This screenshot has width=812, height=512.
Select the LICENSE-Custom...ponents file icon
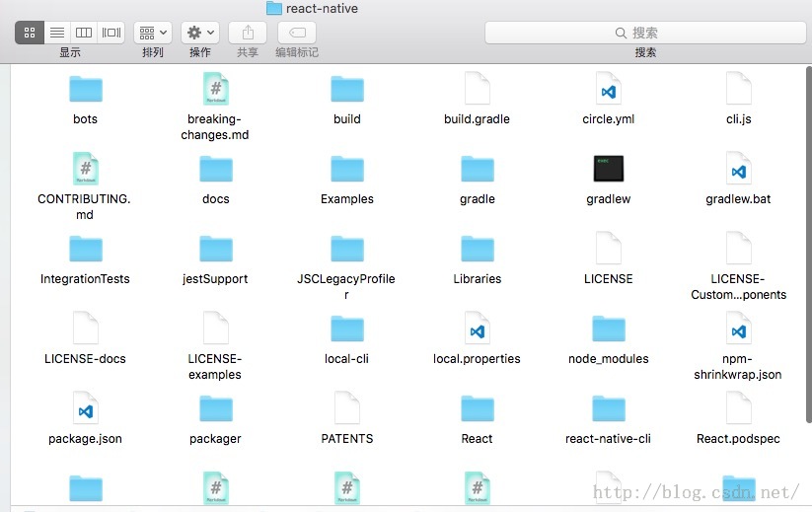coord(739,249)
